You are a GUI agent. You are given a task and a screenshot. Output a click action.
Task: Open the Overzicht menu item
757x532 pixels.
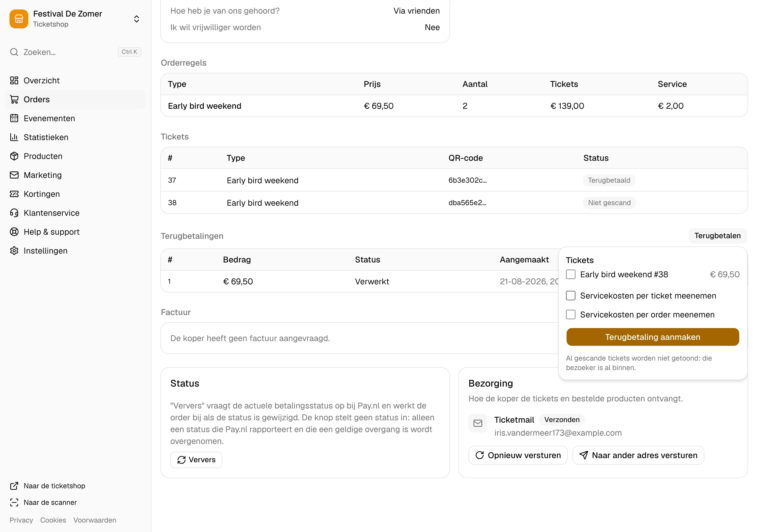coord(75,80)
